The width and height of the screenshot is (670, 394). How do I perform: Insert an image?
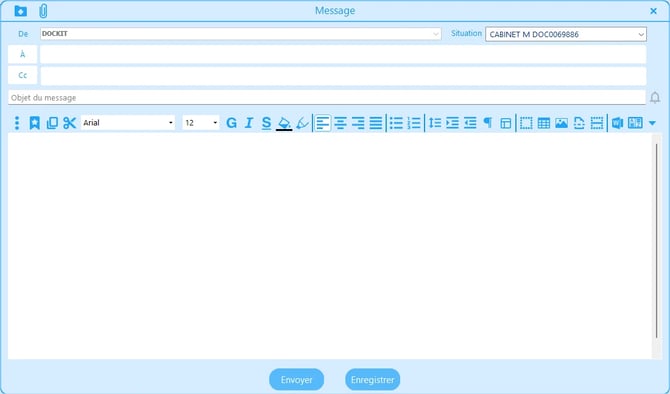(x=561, y=123)
